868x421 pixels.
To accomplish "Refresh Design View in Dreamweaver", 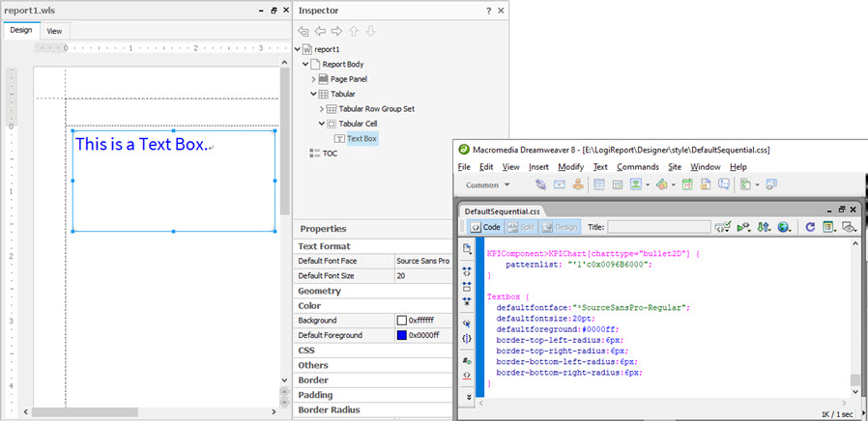I will click(810, 227).
